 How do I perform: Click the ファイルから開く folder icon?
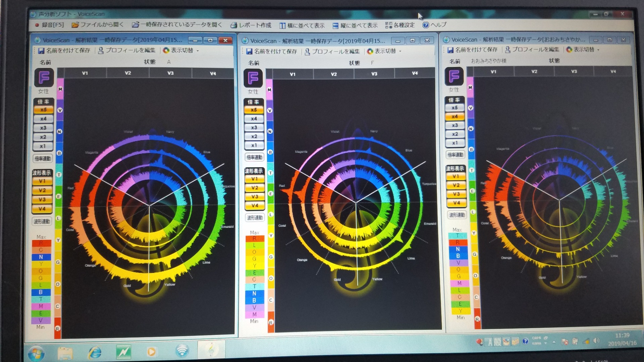point(75,25)
